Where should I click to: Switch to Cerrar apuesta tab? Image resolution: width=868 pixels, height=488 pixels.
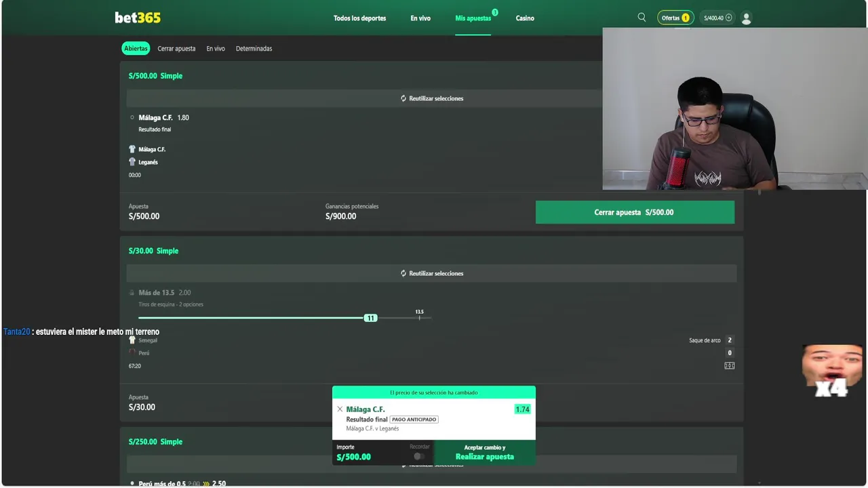point(176,49)
